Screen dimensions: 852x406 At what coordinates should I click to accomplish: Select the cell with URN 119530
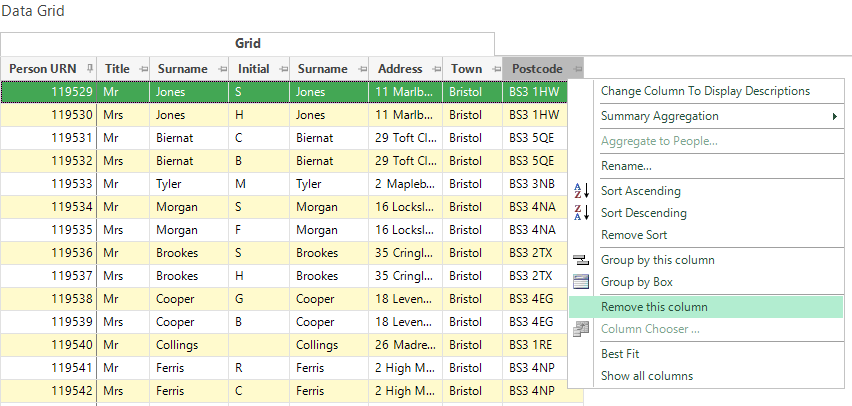(49, 115)
